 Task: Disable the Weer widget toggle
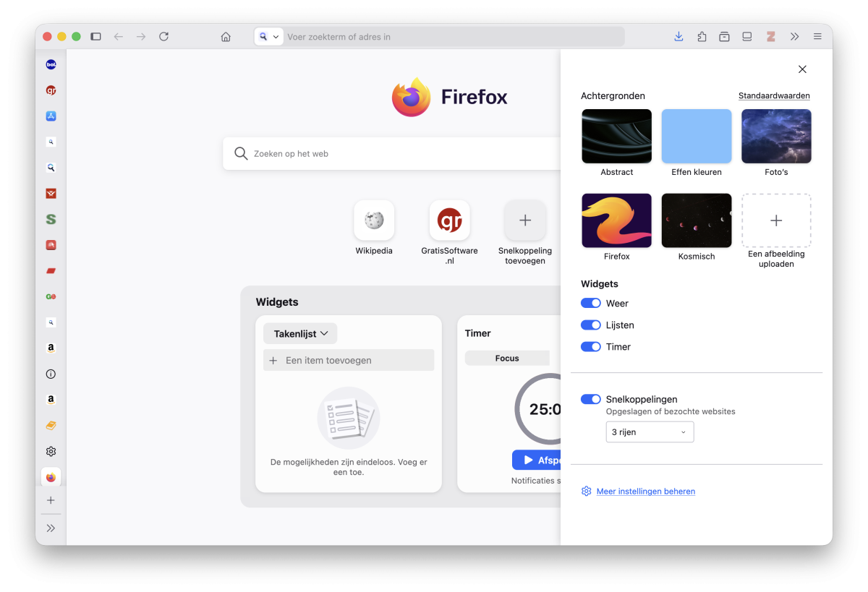[x=591, y=304]
